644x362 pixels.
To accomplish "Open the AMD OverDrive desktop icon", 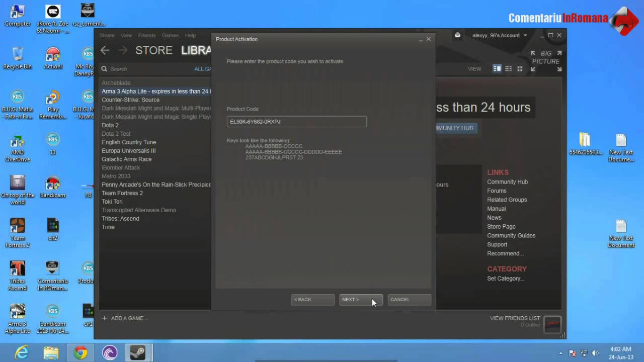I will (x=18, y=148).
